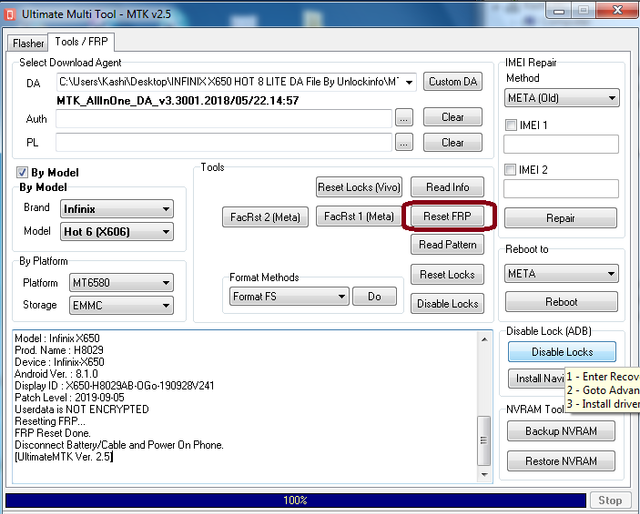640x514 pixels.
Task: Clear the Auth field
Action: (x=453, y=117)
